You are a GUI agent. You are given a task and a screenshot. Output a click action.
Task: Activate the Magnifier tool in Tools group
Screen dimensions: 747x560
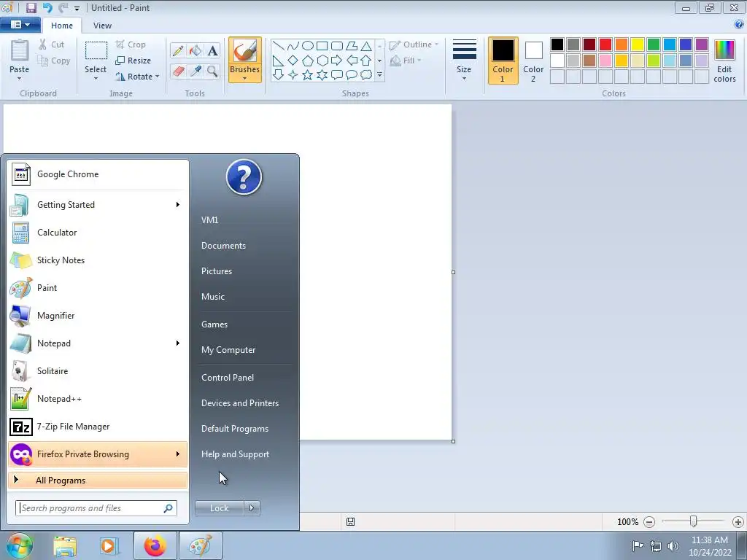pos(212,71)
